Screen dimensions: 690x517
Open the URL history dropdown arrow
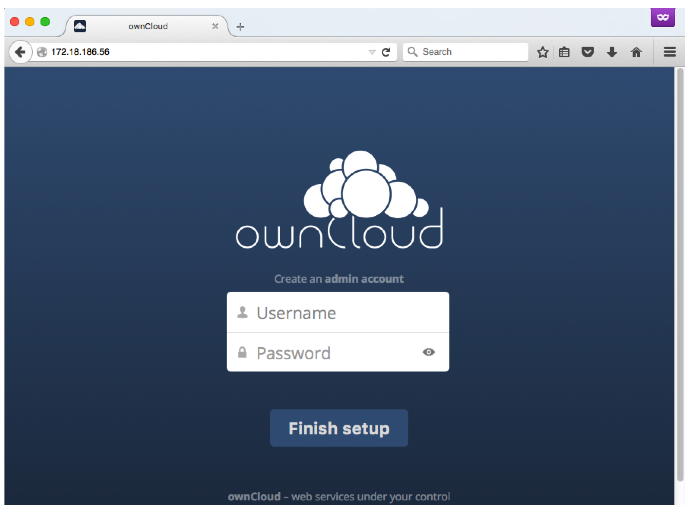(372, 52)
